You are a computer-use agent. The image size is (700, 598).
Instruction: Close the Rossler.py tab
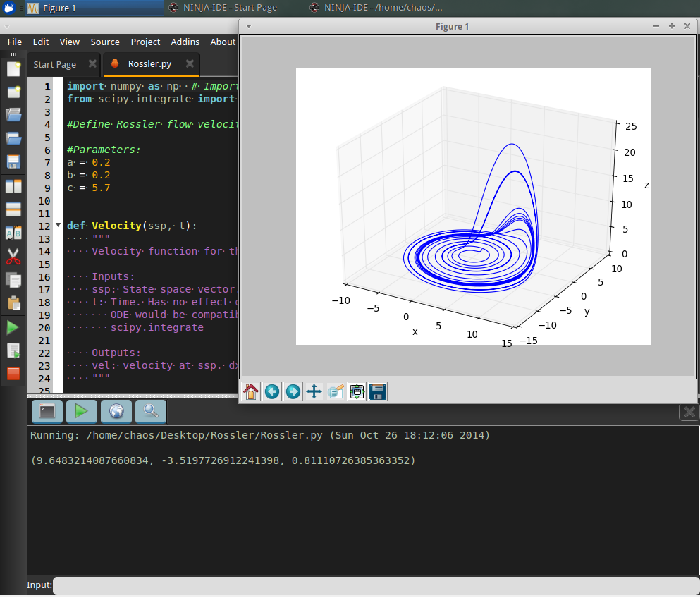190,64
